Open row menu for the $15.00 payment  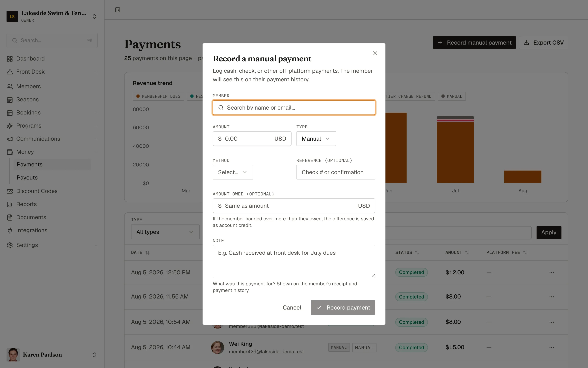[x=551, y=347]
